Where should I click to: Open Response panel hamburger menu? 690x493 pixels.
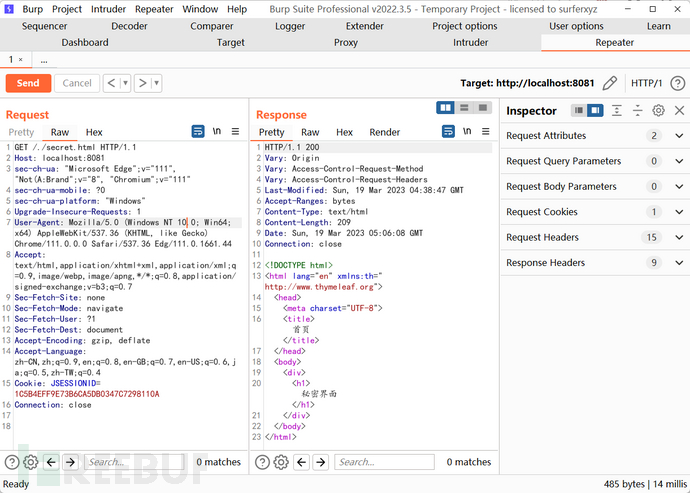pyautogui.click(x=485, y=131)
